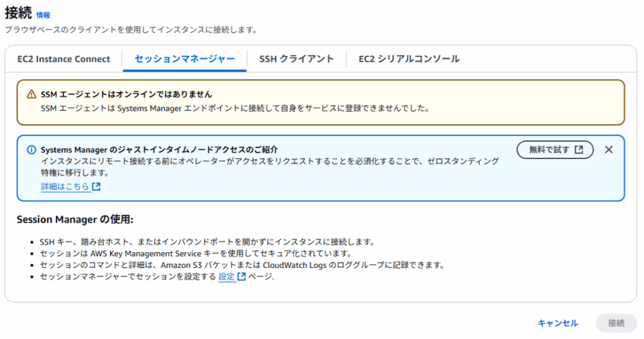
Task: Open the 詳細はこちら link
Action: (65, 187)
